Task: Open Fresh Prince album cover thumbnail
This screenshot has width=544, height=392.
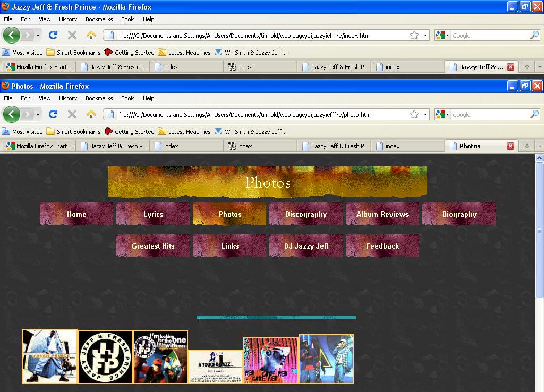Action: pyautogui.click(x=50, y=356)
